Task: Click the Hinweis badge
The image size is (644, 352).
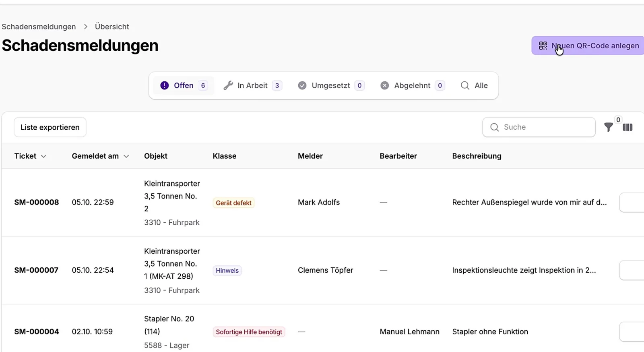Action: (x=227, y=271)
